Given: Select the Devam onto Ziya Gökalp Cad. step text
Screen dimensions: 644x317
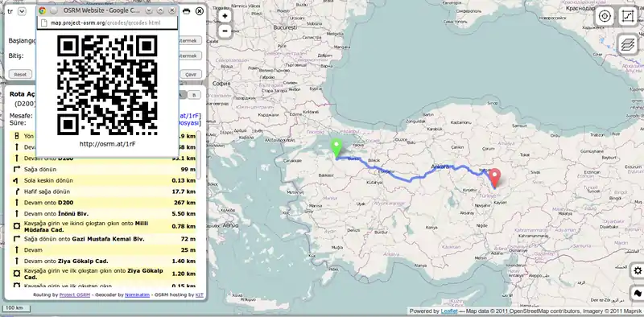Looking at the screenshot, I should pos(66,261).
